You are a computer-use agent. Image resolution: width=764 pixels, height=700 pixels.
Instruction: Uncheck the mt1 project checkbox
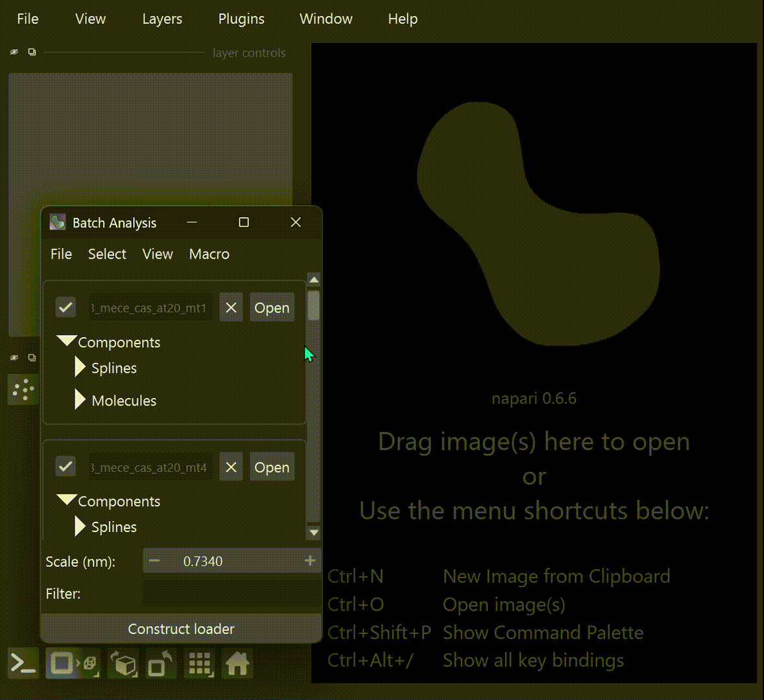pyautogui.click(x=66, y=307)
